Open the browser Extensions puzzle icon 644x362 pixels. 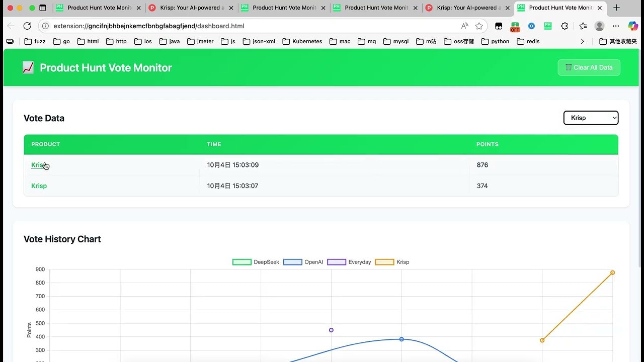(565, 26)
